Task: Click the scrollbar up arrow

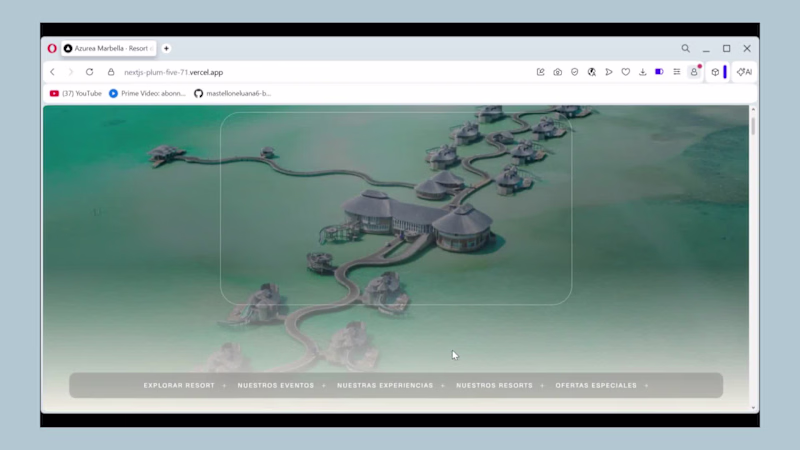Action: 753,110
